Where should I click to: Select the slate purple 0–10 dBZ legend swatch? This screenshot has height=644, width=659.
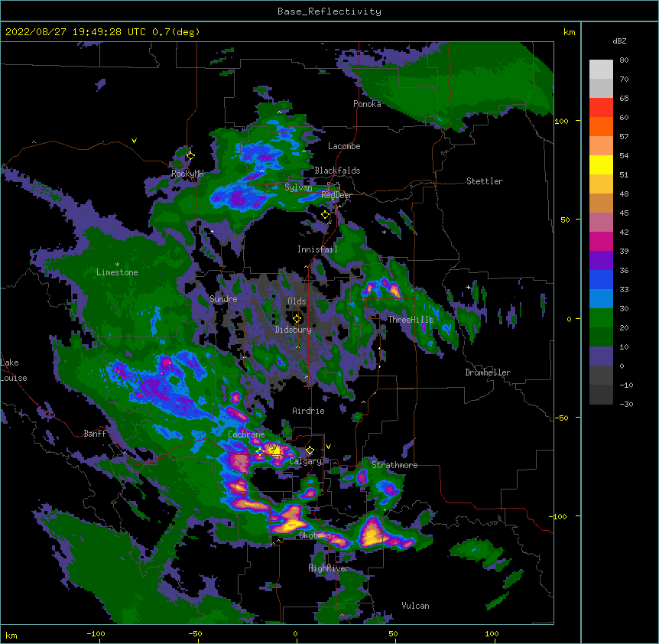601,356
